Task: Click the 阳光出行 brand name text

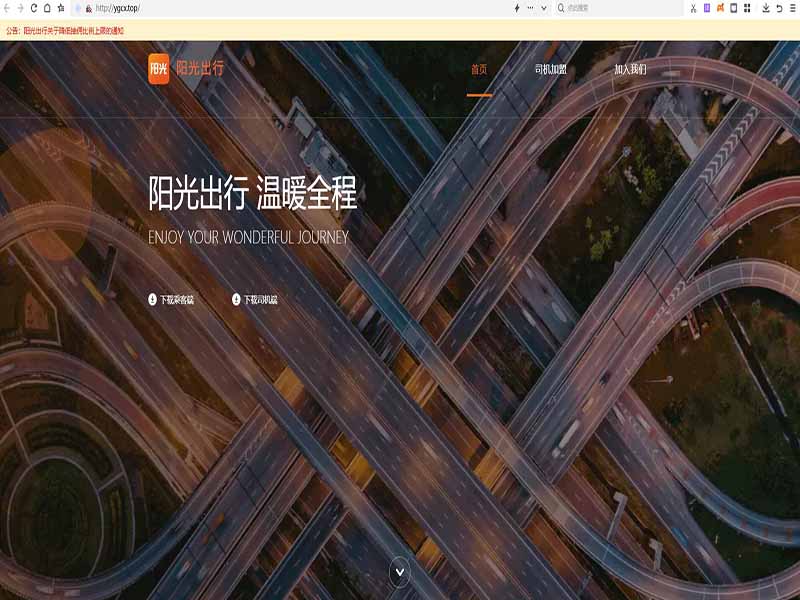Action: pos(200,68)
